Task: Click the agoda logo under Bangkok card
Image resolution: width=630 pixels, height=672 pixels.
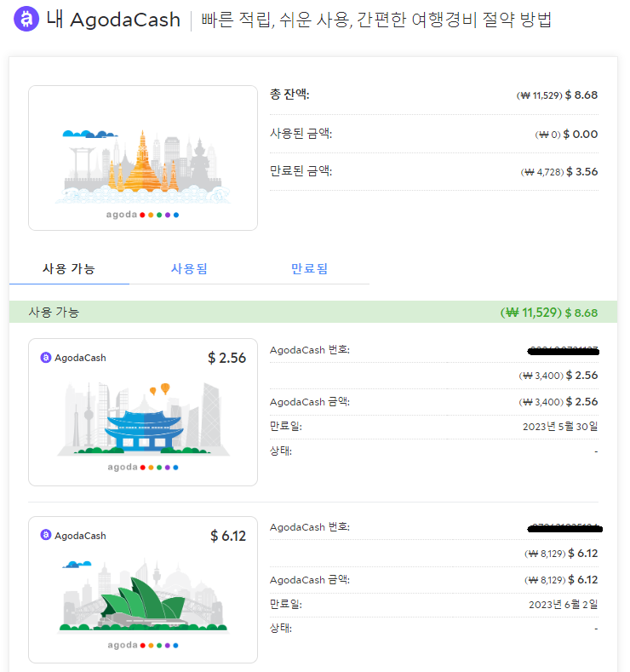Action: point(143,215)
